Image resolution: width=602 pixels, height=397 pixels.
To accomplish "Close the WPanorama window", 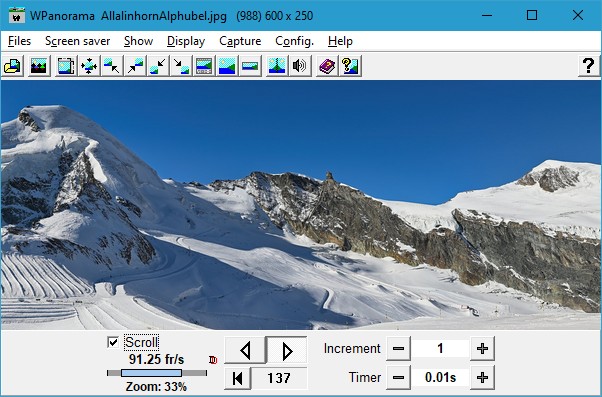I will [577, 15].
